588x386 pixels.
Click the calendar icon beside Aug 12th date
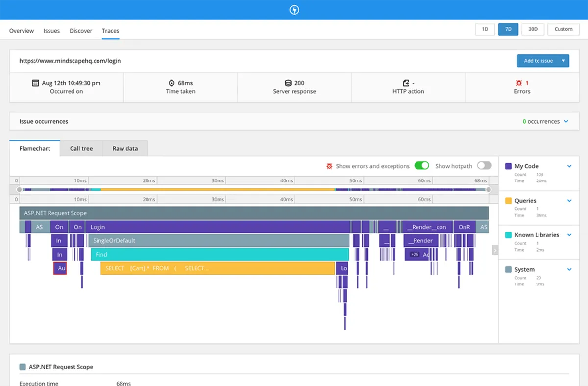(x=35, y=83)
